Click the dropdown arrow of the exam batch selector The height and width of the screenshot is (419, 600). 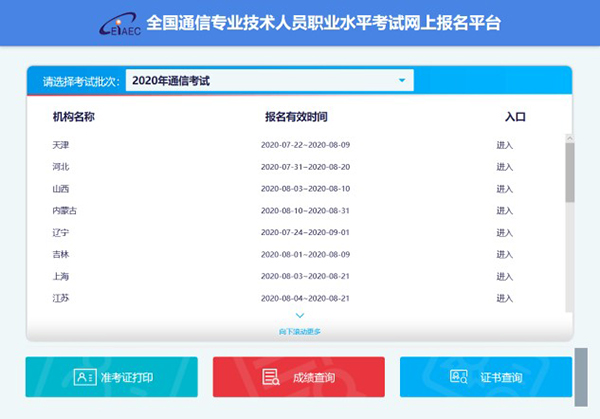pyautogui.click(x=402, y=80)
